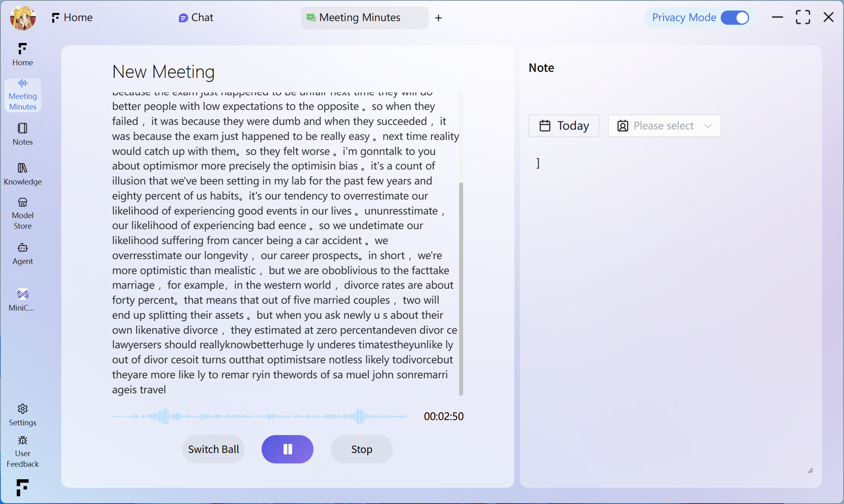Open the Today date picker
This screenshot has height=504, width=844.
563,126
